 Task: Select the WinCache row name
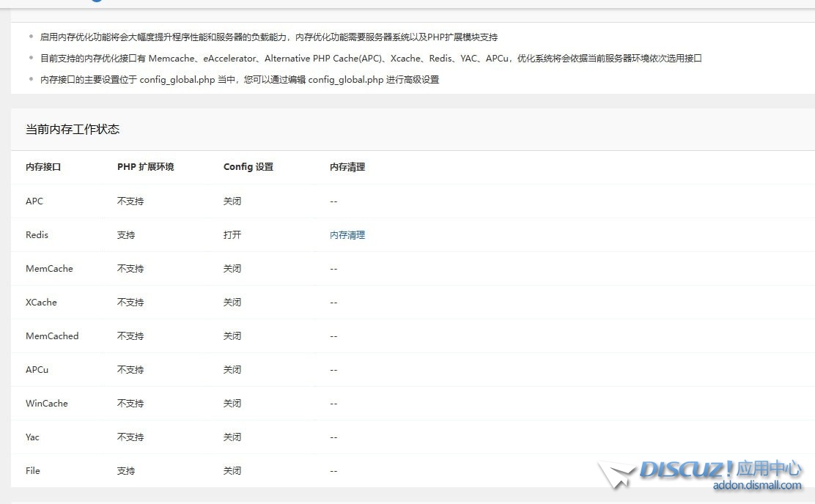(x=46, y=404)
